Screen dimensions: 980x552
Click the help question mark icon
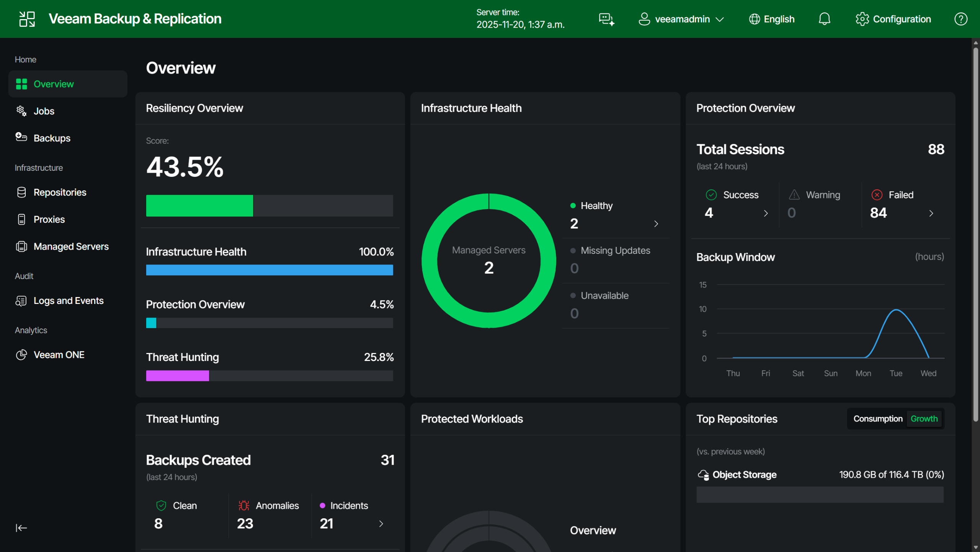coord(960,19)
